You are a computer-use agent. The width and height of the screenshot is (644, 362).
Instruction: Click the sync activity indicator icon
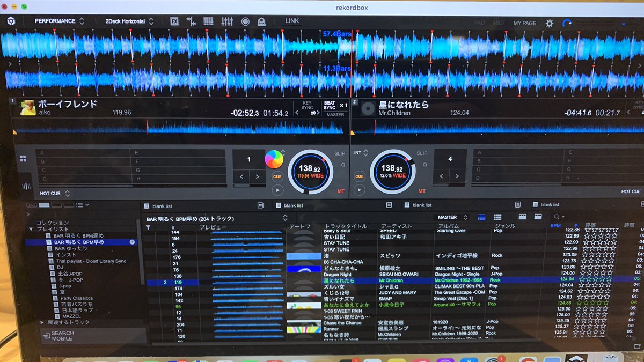click(567, 23)
